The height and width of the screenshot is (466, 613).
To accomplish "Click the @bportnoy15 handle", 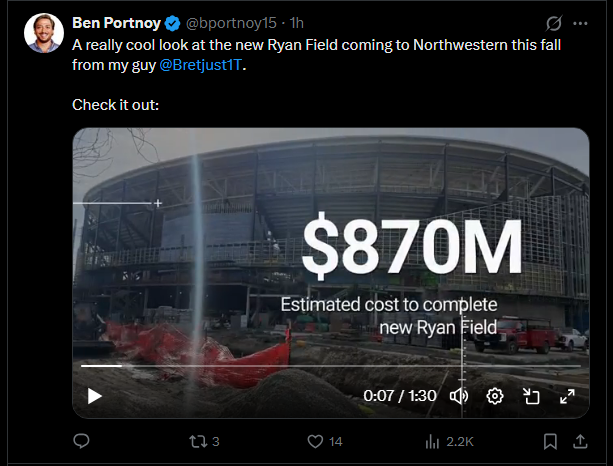I will pyautogui.click(x=230, y=23).
